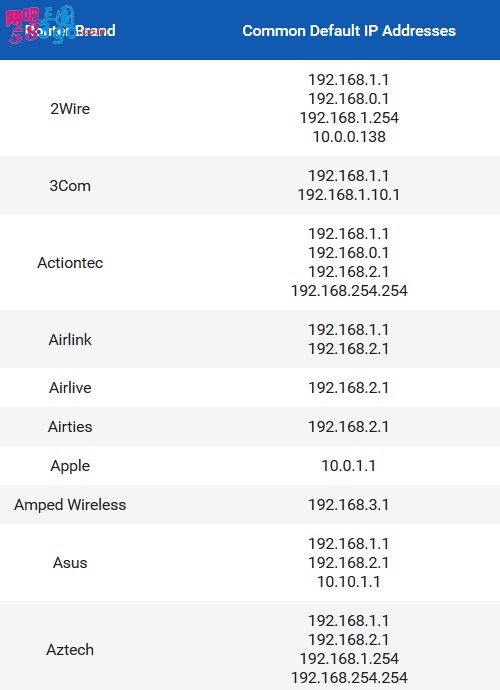Click the Airlink brand name
500x690 pixels.
(70, 339)
